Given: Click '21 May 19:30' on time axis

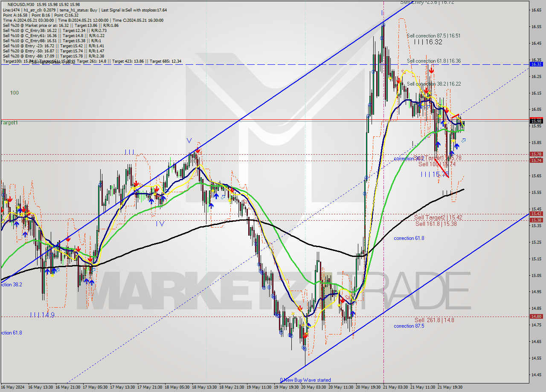Looking at the screenshot, I should click(451, 387).
